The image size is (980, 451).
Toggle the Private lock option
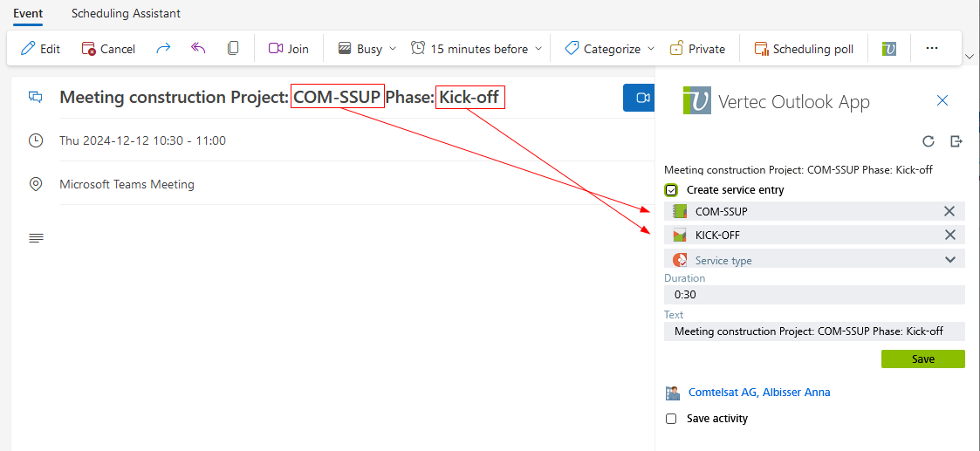click(697, 49)
